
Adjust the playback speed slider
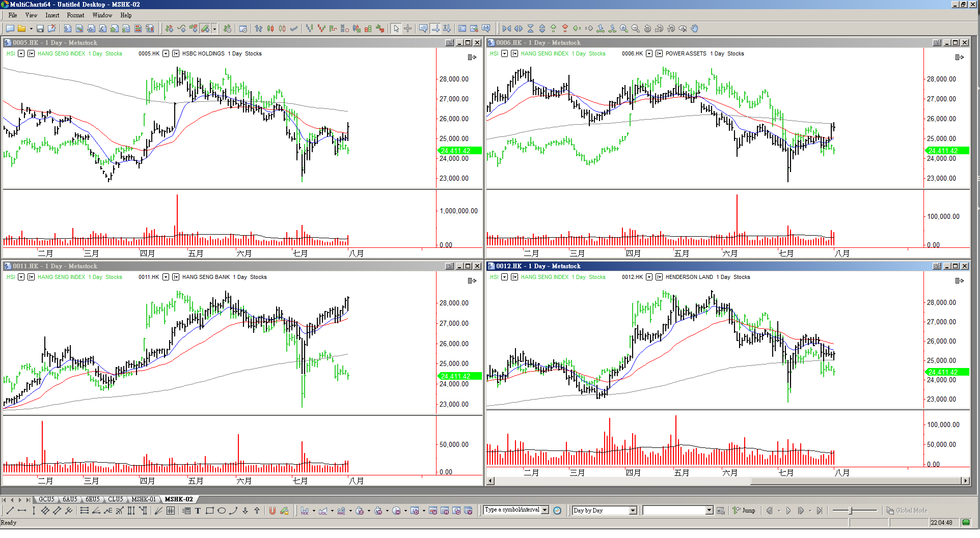pos(851,511)
